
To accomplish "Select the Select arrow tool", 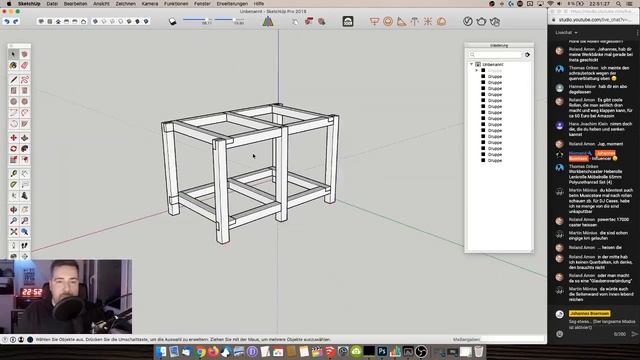I will [13, 54].
